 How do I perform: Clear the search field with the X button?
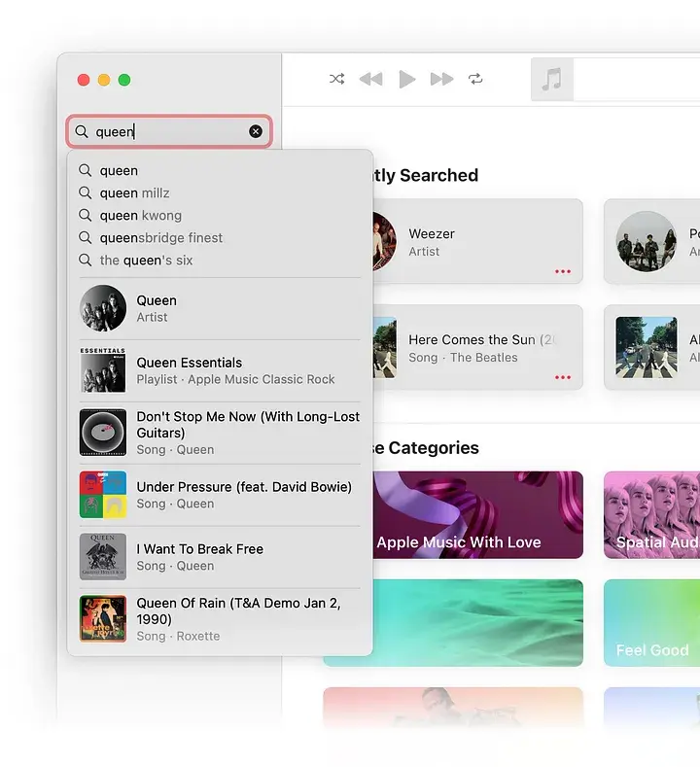tap(256, 131)
